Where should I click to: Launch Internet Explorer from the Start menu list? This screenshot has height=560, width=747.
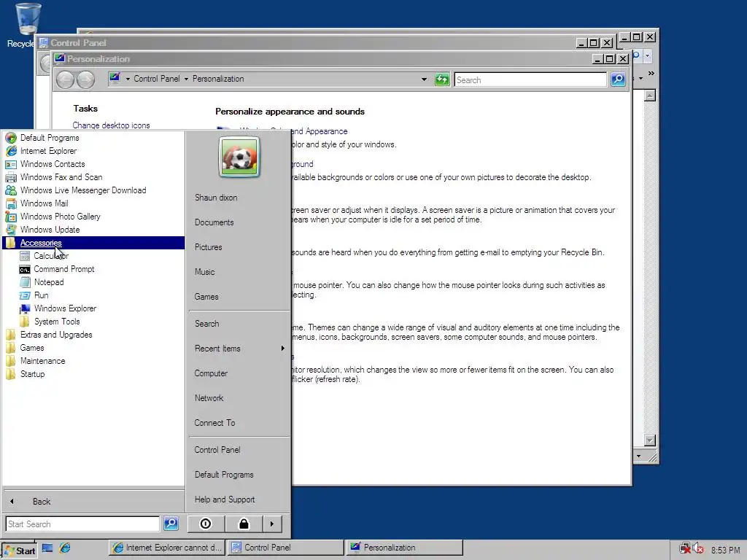point(48,151)
